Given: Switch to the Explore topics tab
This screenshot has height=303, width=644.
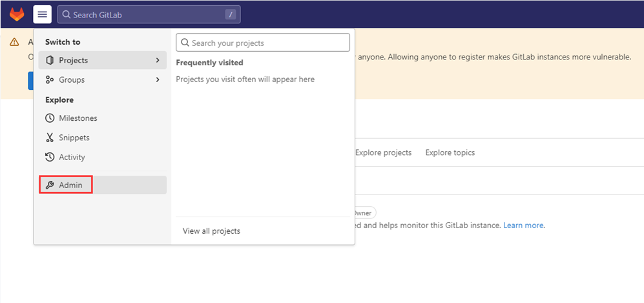Looking at the screenshot, I should 450,152.
